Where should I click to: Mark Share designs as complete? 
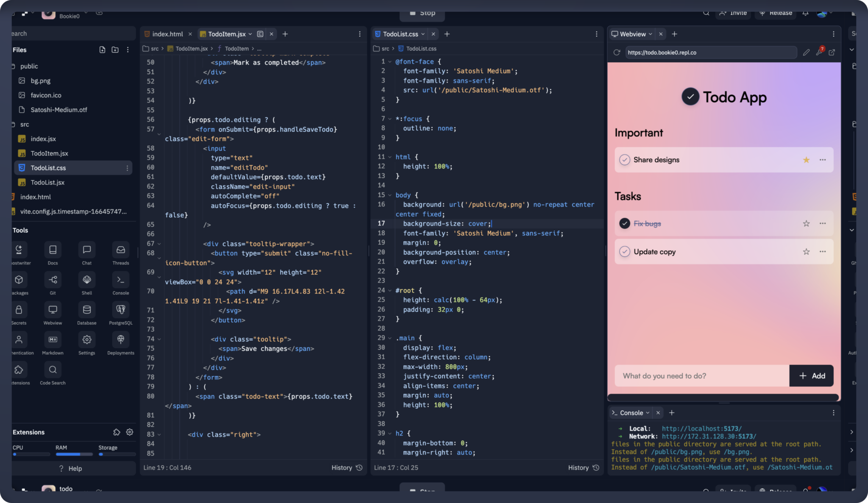[x=624, y=160]
